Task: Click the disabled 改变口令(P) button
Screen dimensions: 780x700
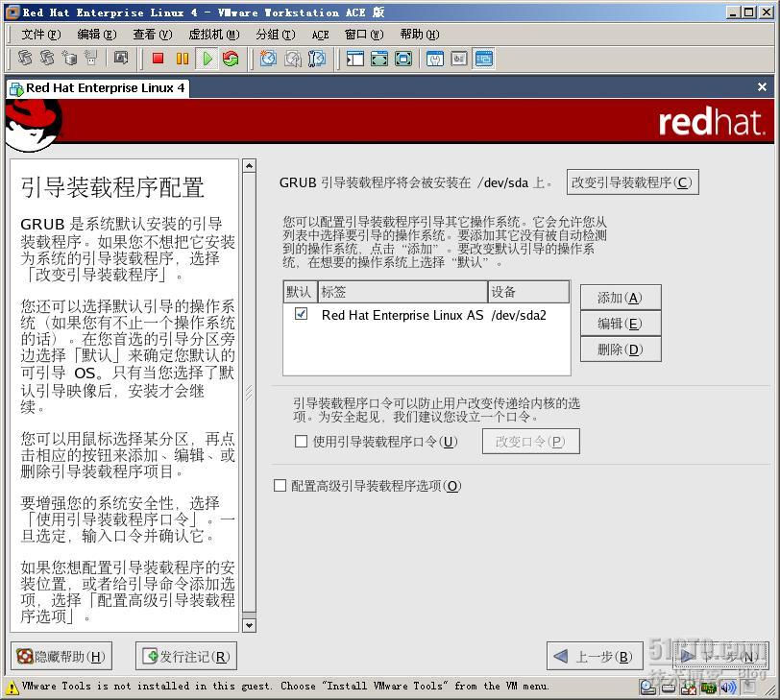Action: (x=531, y=442)
